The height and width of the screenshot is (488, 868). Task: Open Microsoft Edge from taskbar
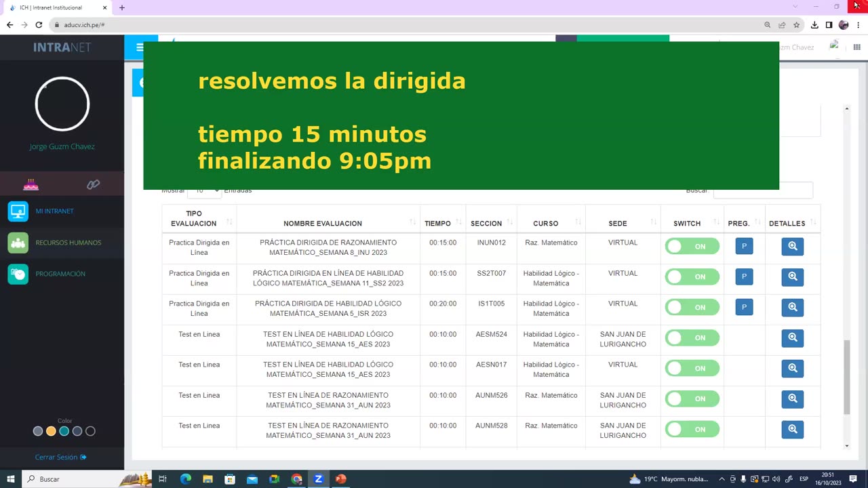pyautogui.click(x=185, y=479)
